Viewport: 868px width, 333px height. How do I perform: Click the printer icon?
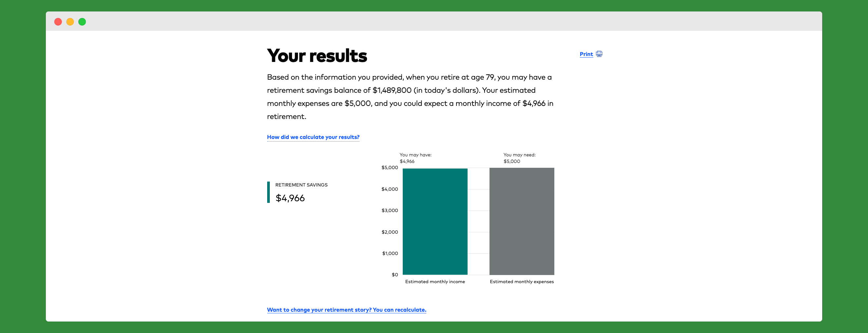[x=599, y=54]
